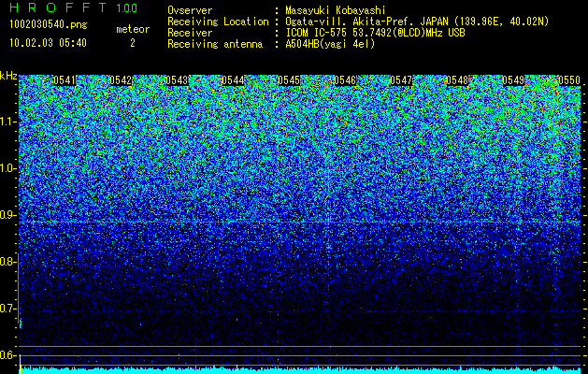Viewport: 588px width, 374px height.
Task: Click the 0541 time marker
Action: tap(65, 80)
